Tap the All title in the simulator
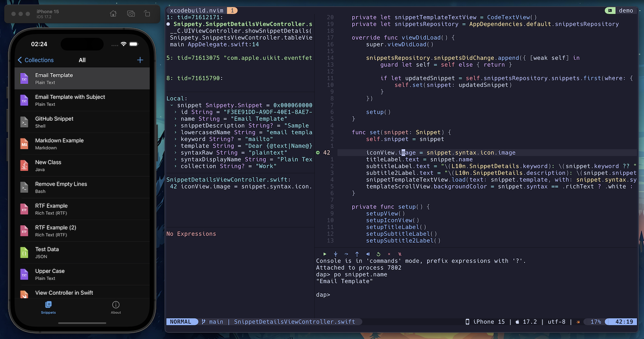The width and height of the screenshot is (644, 339). [x=82, y=60]
